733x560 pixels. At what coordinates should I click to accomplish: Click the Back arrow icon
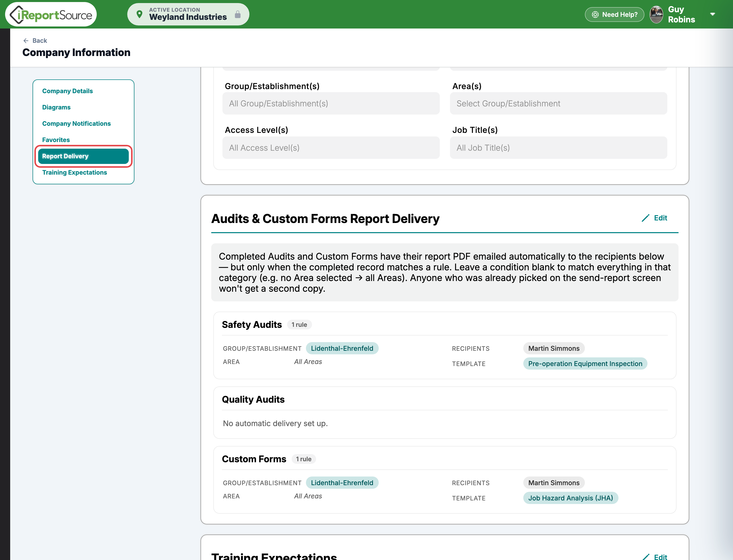coord(26,41)
